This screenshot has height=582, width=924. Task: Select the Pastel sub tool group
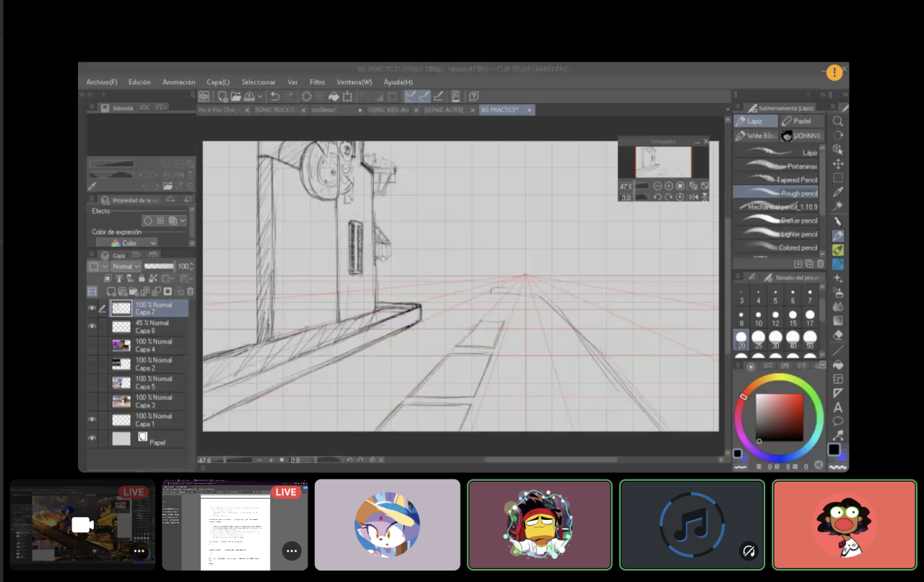tap(801, 121)
